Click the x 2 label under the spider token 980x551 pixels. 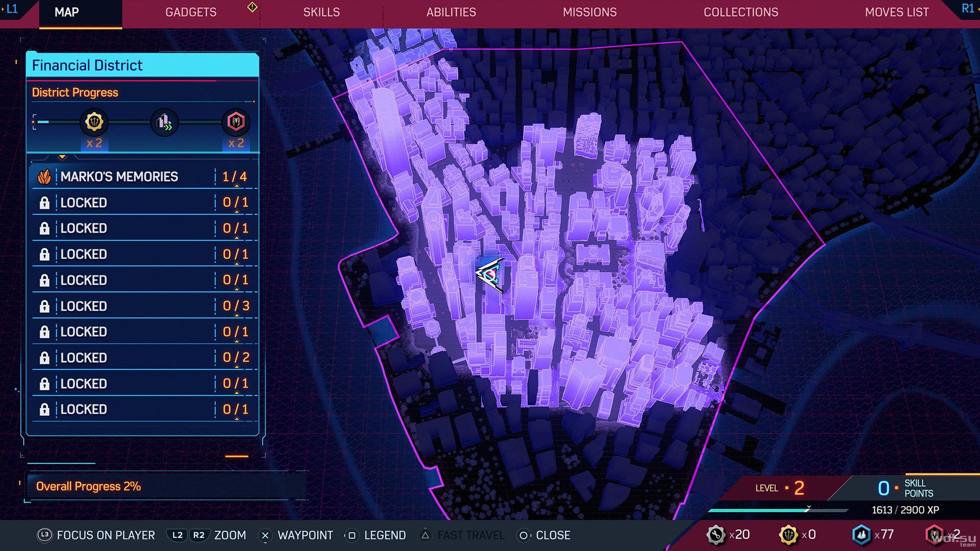pyautogui.click(x=236, y=143)
